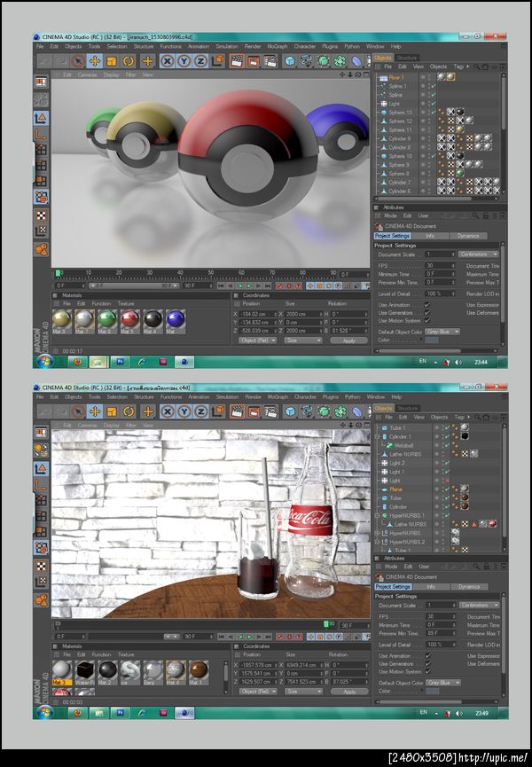Switch to Dynamics tab in Pokeball window
This screenshot has width=532, height=767.
tap(468, 236)
